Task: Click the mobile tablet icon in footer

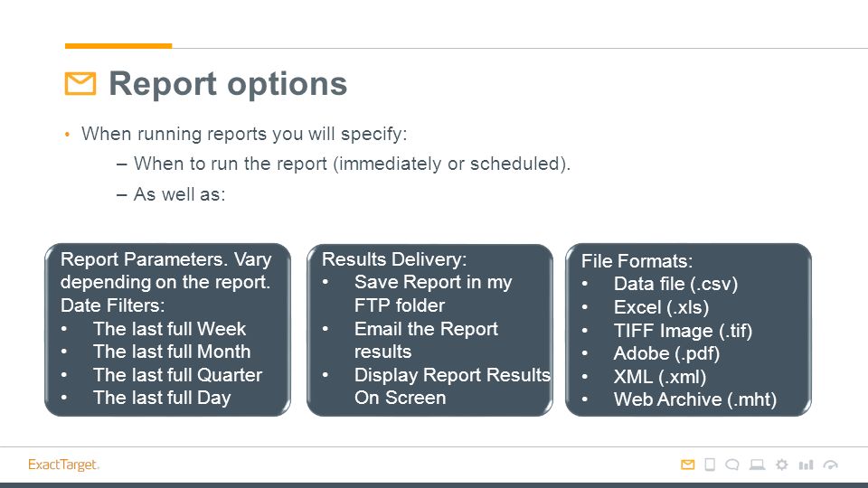Action: (x=710, y=465)
